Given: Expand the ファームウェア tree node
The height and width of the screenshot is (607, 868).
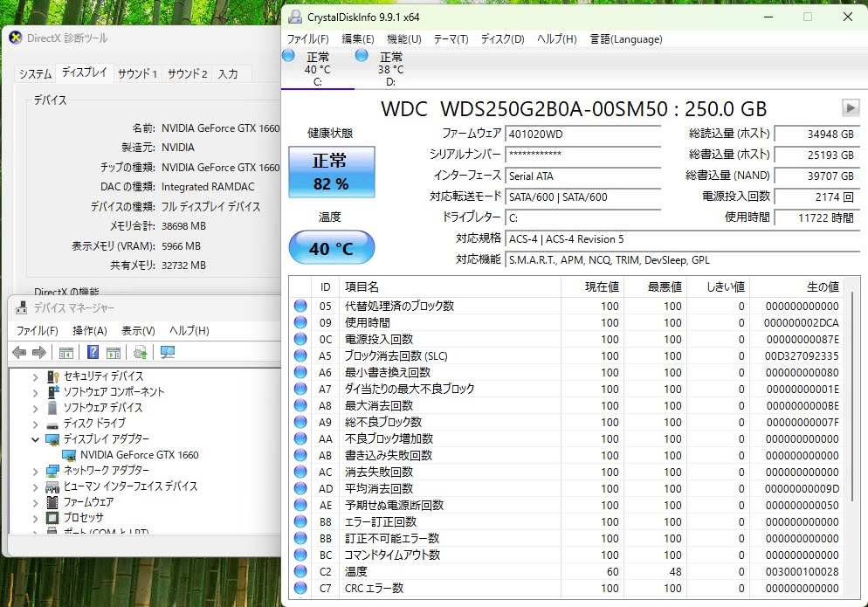Looking at the screenshot, I should tap(36, 502).
